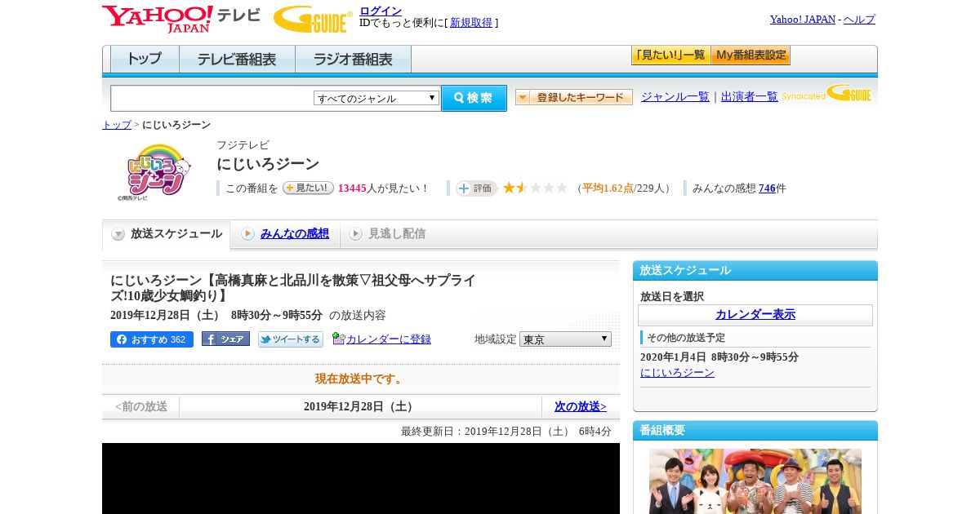Click the 見たい! add button

coord(308,188)
